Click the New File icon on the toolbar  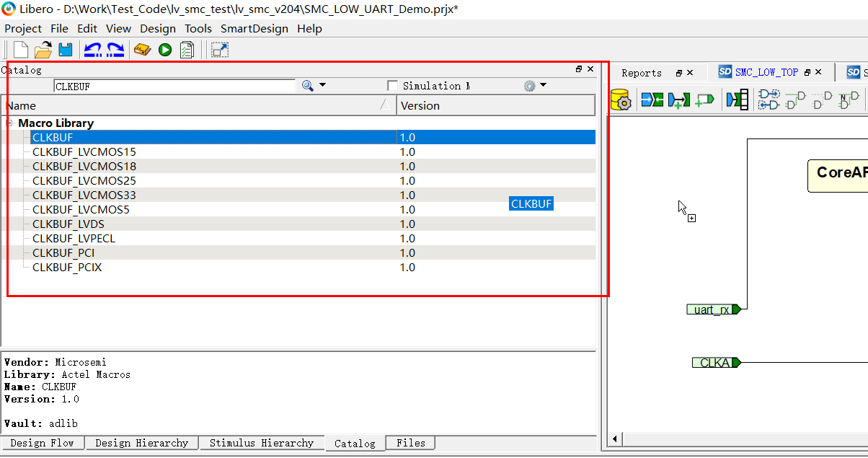[19, 50]
